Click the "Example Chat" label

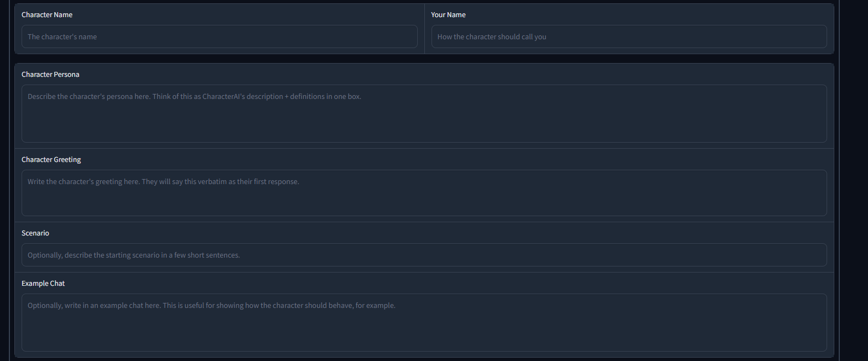[x=43, y=284]
